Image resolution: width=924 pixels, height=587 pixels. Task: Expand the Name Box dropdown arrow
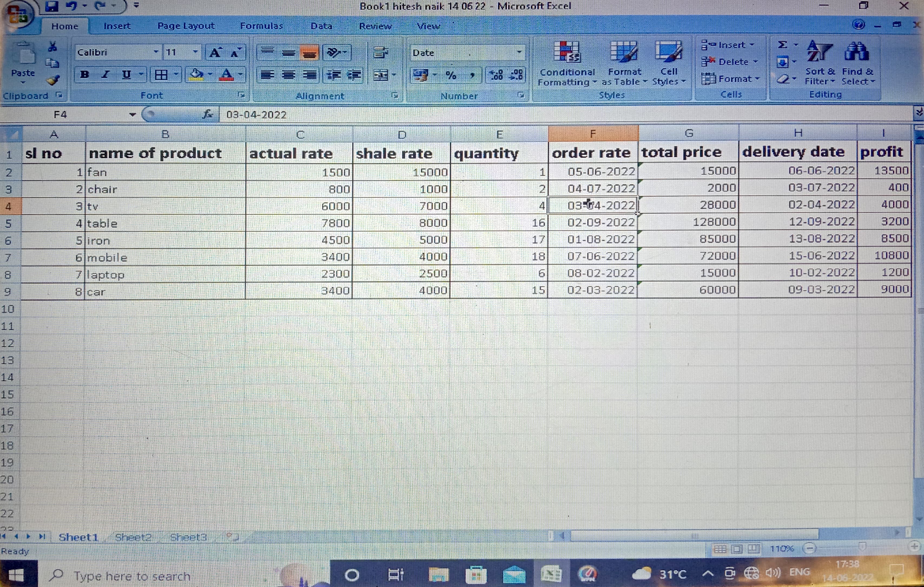132,115
